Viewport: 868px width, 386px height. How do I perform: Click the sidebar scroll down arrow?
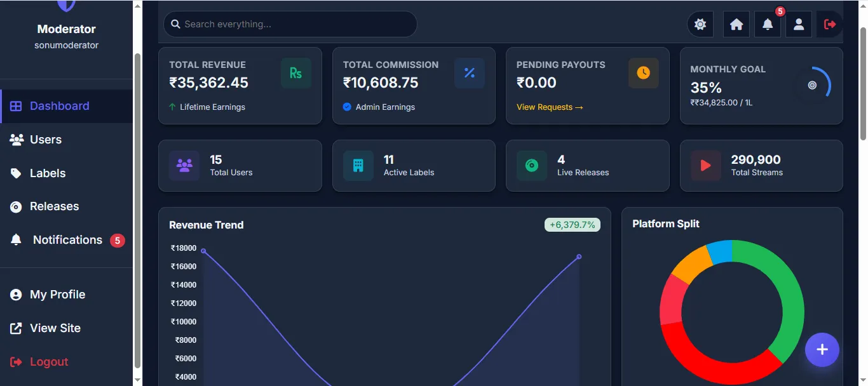click(137, 380)
